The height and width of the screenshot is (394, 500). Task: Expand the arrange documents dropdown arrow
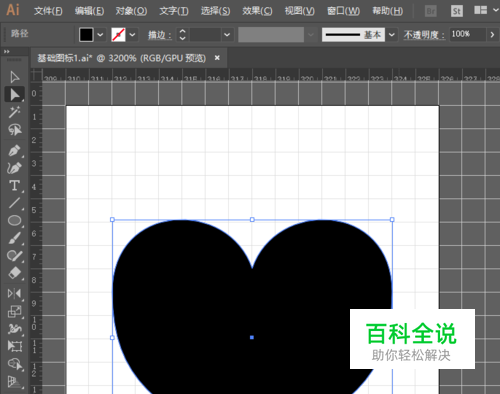point(496,10)
